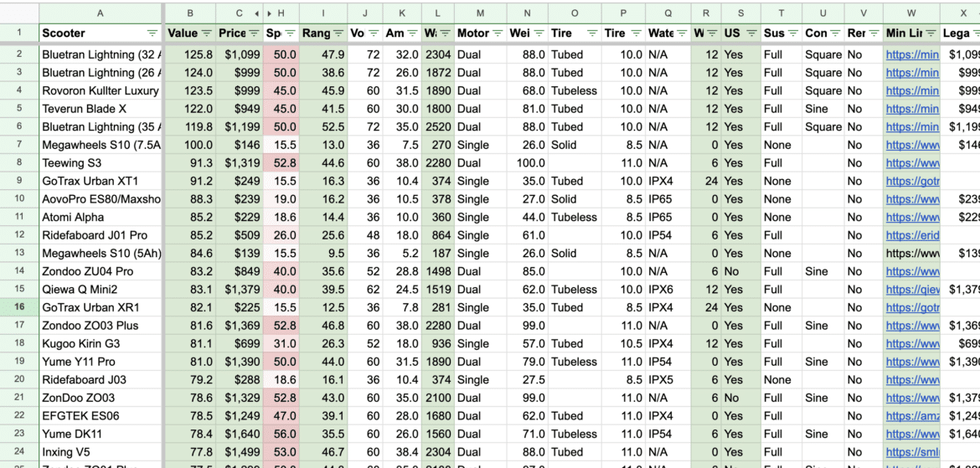Select the tire size cell '10.5'
This screenshot has width=980, height=468.
624,343
